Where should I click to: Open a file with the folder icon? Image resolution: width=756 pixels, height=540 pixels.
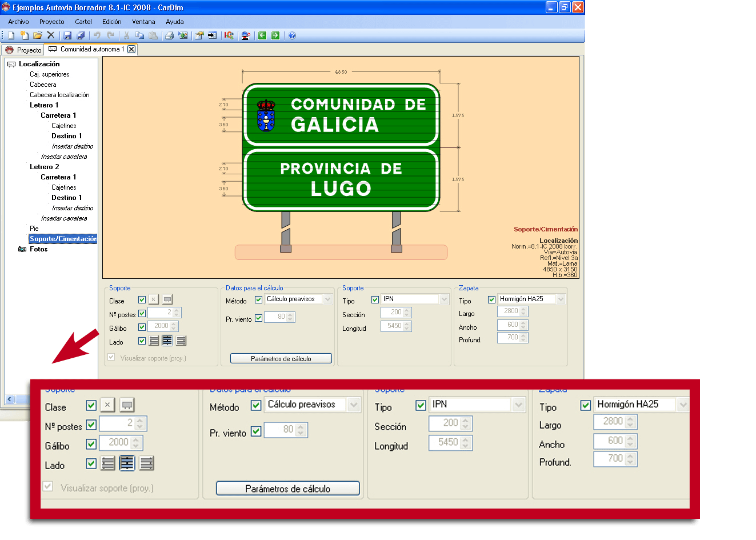[38, 35]
